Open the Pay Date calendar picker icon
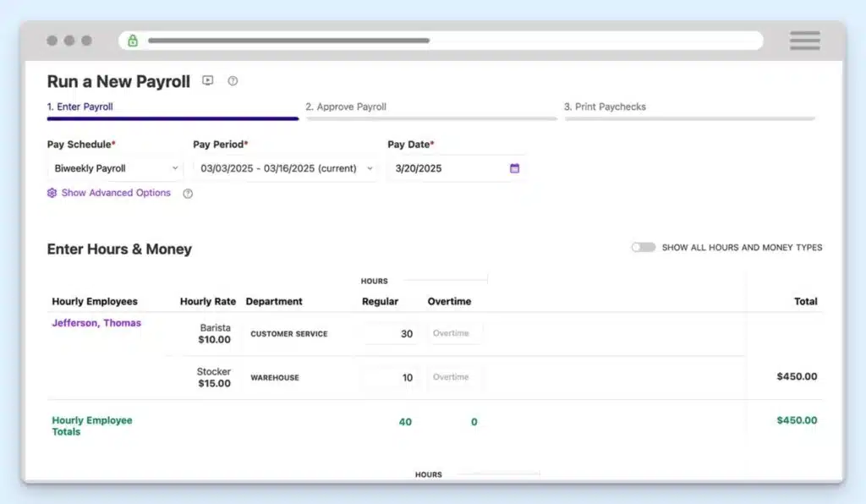The image size is (866, 504). [514, 168]
